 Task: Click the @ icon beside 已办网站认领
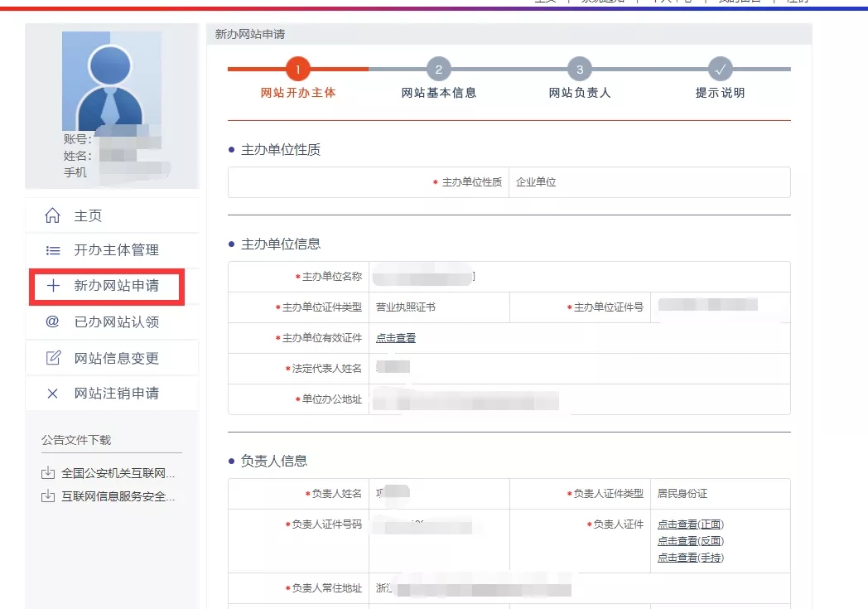pos(52,321)
